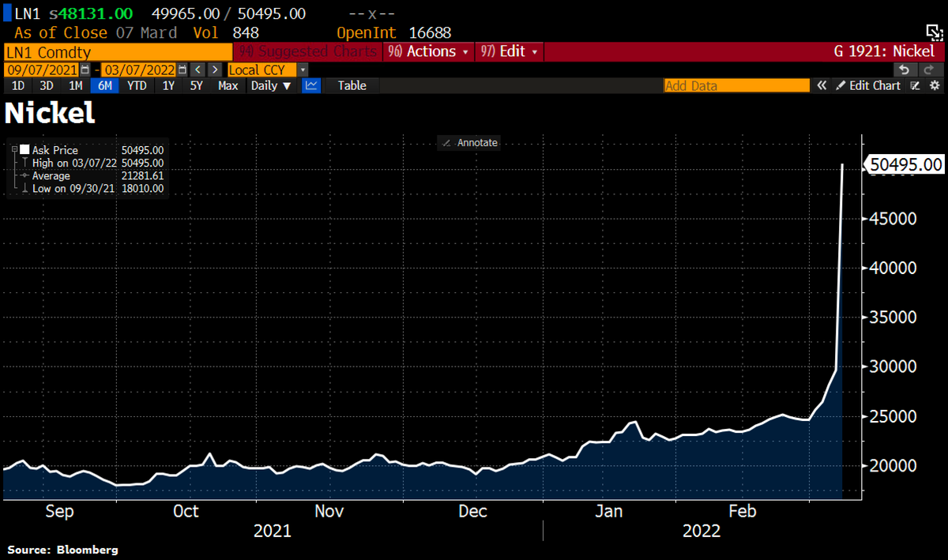
Task: Click the white Ask Price color swatch
Action: tap(25, 149)
